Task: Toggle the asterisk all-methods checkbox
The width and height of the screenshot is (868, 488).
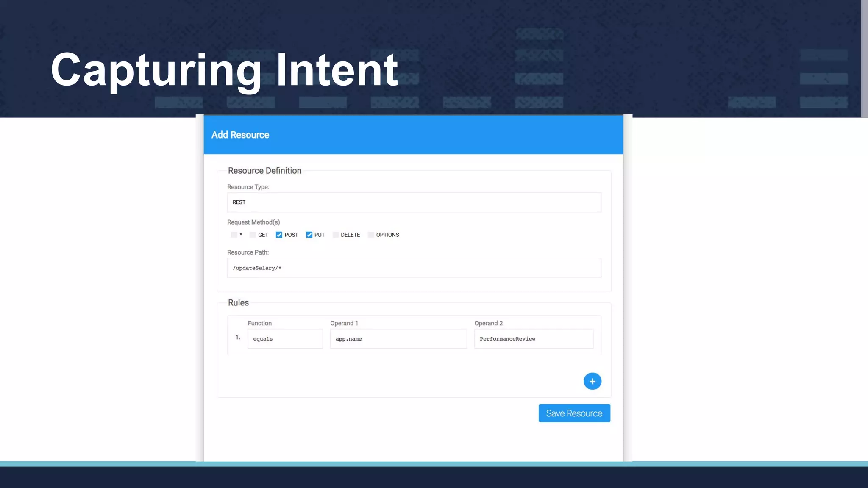Action: click(234, 235)
